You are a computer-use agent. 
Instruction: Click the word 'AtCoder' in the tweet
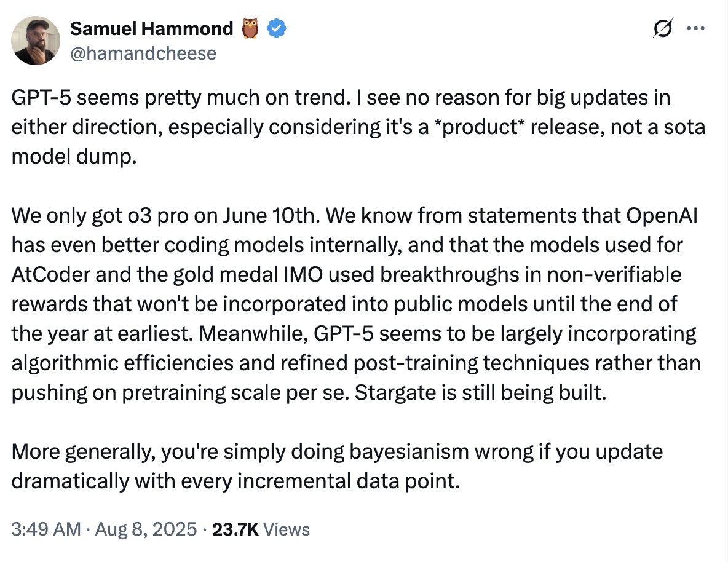pos(50,274)
